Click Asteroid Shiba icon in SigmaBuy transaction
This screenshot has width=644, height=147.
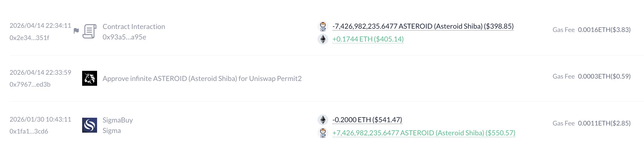(x=323, y=133)
